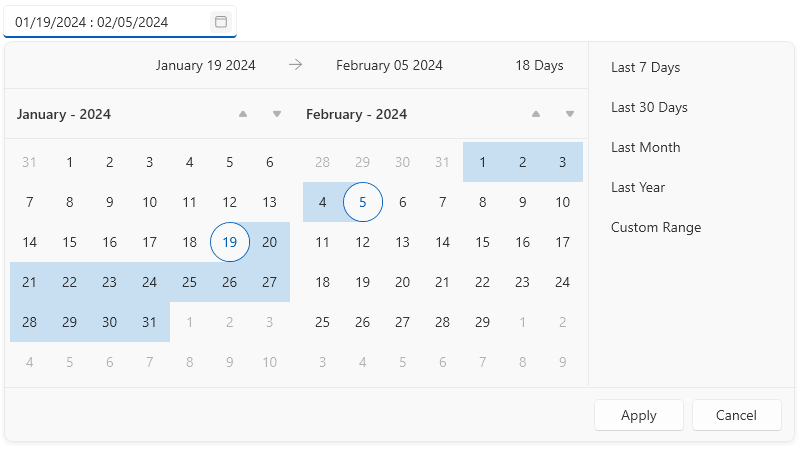
Task: Go to next month in January calendar
Action: [277, 114]
